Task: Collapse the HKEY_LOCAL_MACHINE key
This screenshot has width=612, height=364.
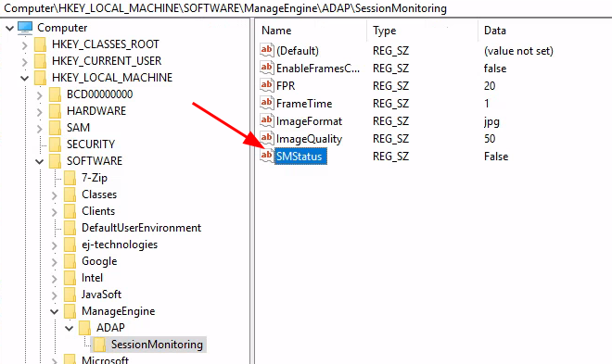Action: 25,79
